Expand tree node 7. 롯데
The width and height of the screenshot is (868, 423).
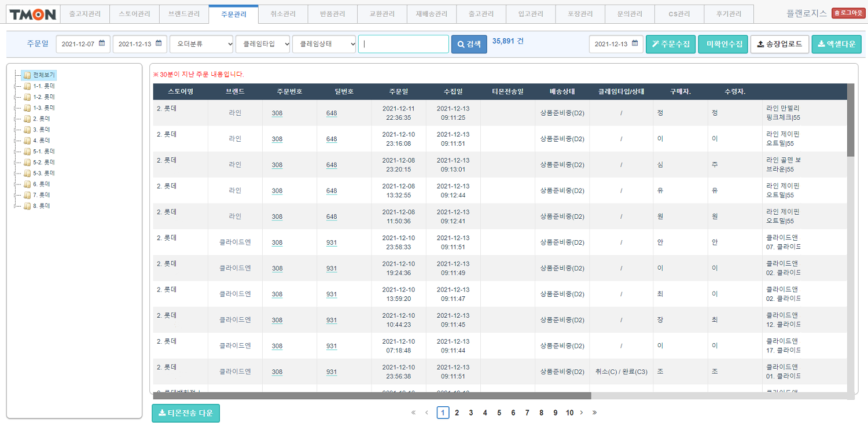[16, 195]
